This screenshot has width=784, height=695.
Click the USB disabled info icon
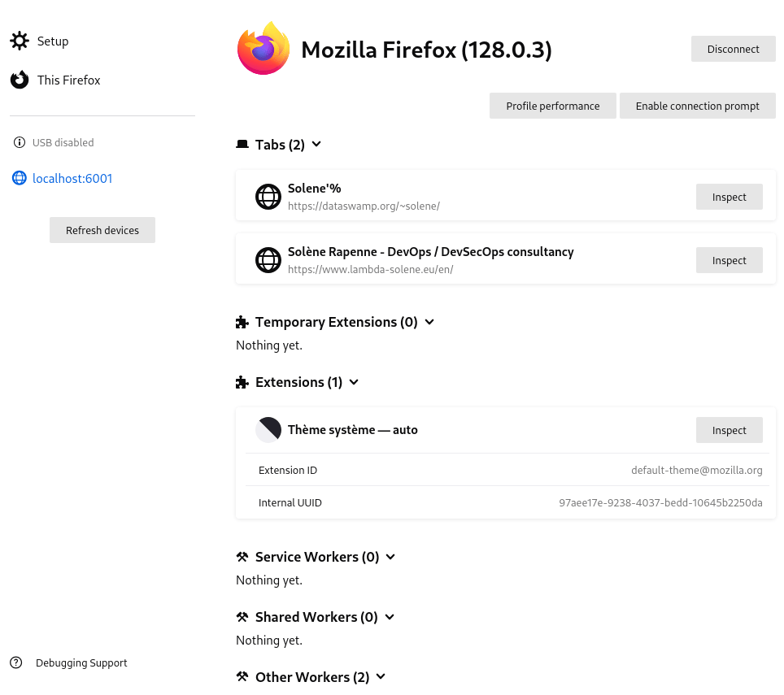tap(20, 143)
